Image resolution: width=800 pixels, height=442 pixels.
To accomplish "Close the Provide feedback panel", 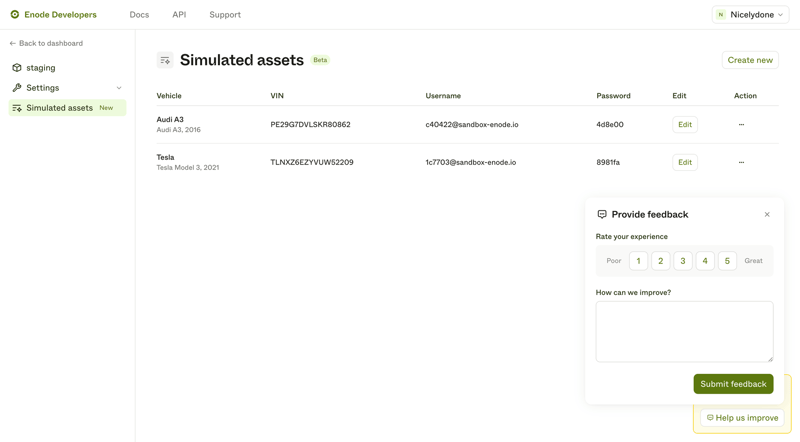I will (x=767, y=214).
